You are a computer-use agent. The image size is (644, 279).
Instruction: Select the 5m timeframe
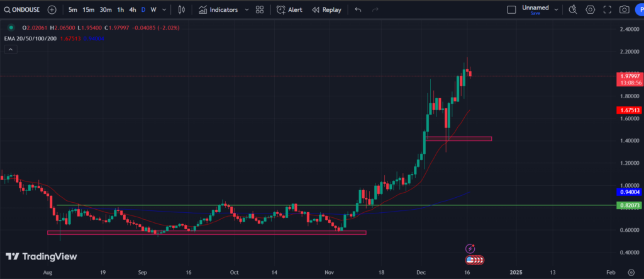(73, 10)
